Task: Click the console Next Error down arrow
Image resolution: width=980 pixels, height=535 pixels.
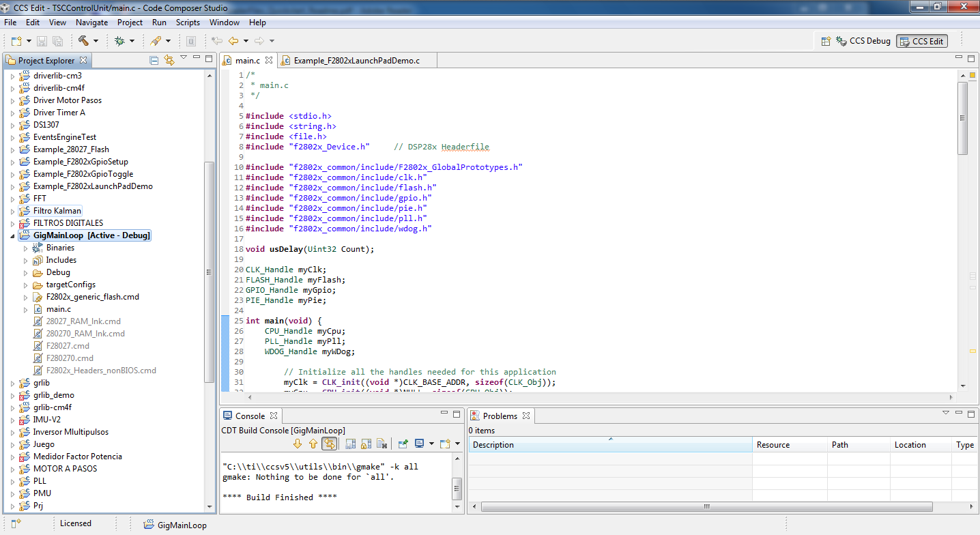Action: pyautogui.click(x=298, y=444)
